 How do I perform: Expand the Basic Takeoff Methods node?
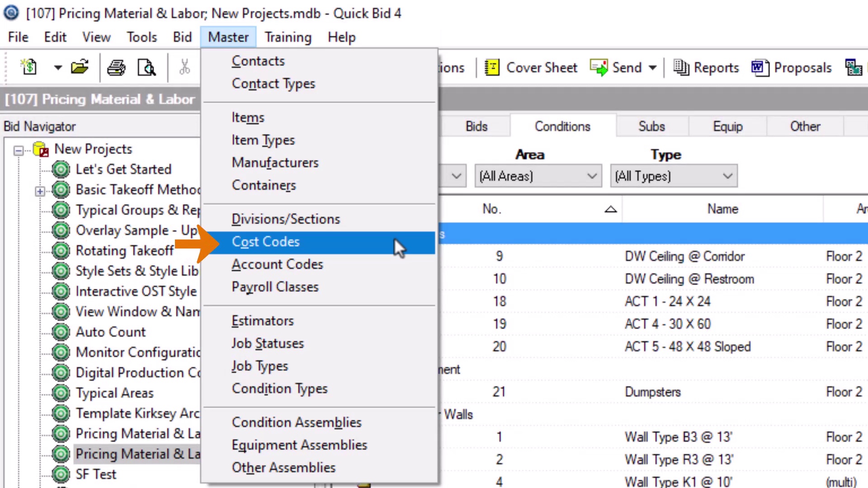[40, 191]
